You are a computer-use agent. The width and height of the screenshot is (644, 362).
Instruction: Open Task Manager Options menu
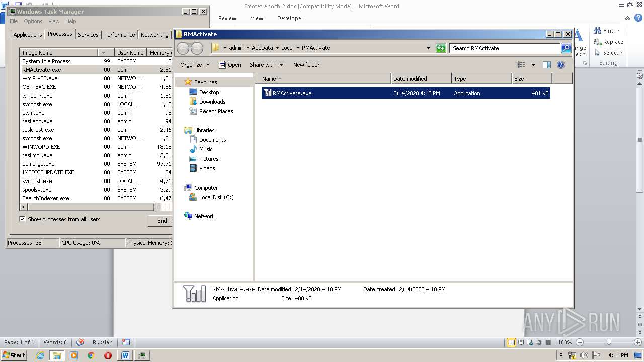point(33,21)
